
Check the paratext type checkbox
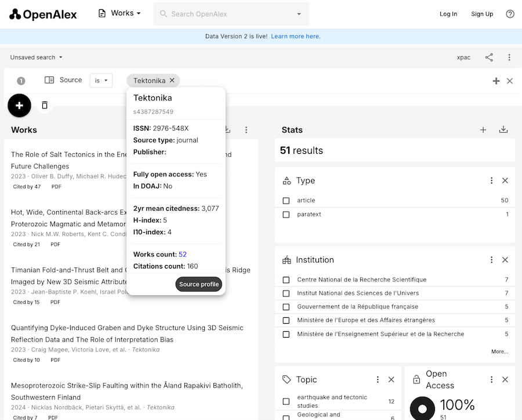click(x=286, y=215)
